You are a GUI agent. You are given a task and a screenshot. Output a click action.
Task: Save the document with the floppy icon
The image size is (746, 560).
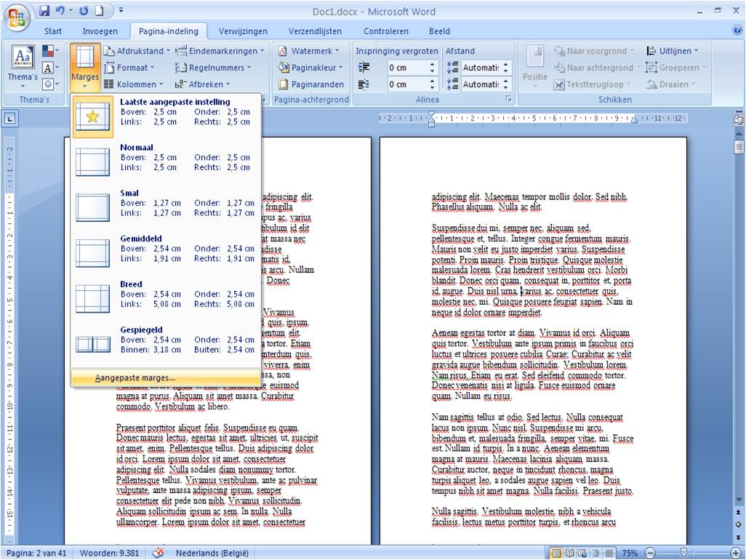click(45, 10)
